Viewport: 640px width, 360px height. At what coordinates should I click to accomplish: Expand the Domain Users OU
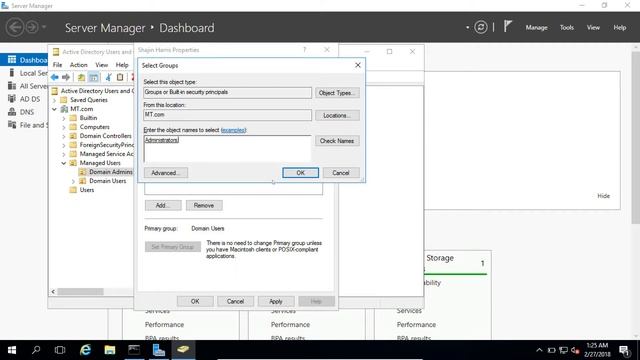[73, 181]
